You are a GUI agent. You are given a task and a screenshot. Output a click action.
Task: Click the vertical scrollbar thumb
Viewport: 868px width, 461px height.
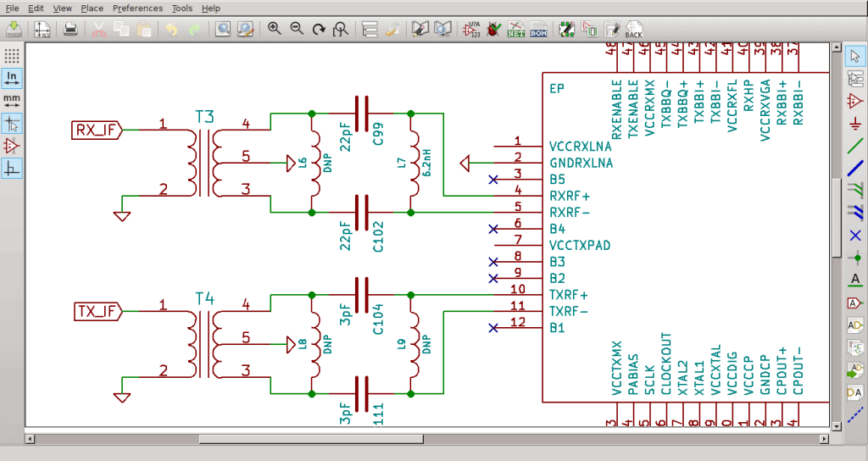(837, 218)
